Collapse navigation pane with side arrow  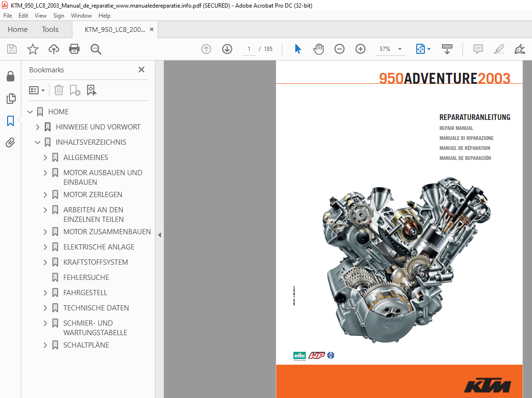(x=160, y=235)
